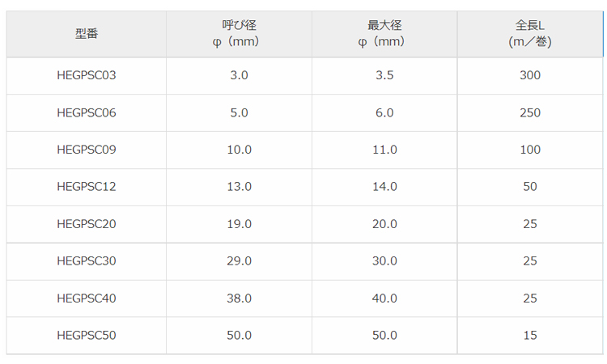Viewport: 607px width, 364px height.
Task: Select model number HEGPSC12
Action: (87, 187)
